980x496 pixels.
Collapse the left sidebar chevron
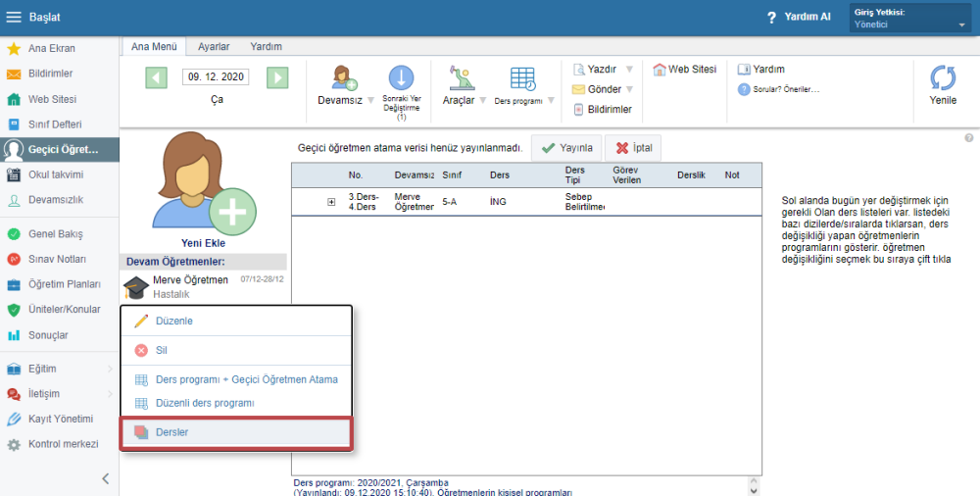[x=106, y=478]
